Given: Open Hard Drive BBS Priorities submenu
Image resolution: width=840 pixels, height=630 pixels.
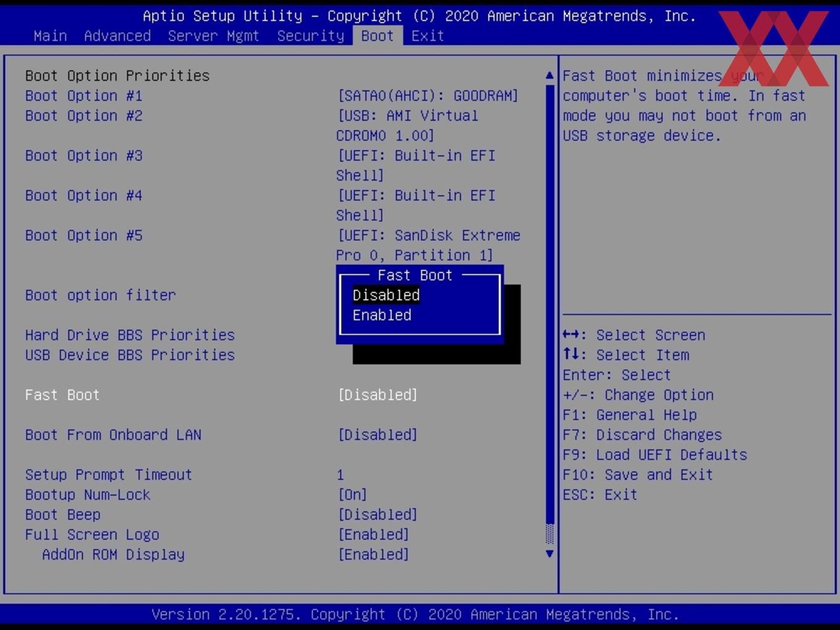Looking at the screenshot, I should [130, 335].
